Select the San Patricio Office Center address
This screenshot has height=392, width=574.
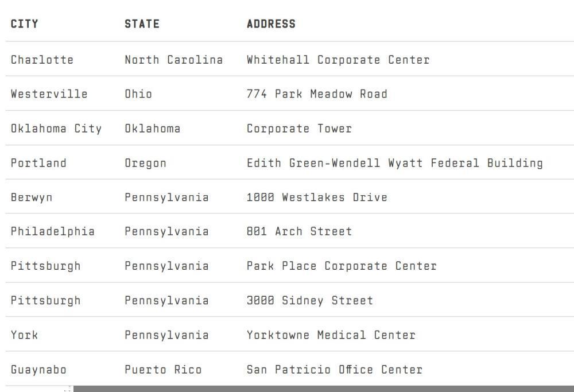tap(334, 370)
